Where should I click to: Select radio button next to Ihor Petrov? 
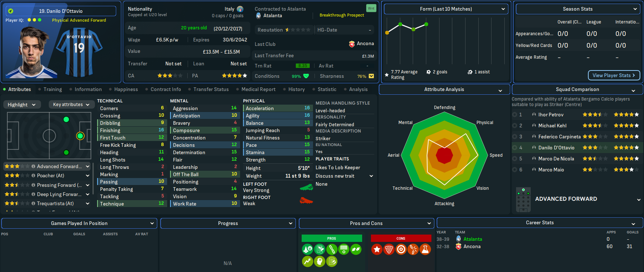click(515, 115)
